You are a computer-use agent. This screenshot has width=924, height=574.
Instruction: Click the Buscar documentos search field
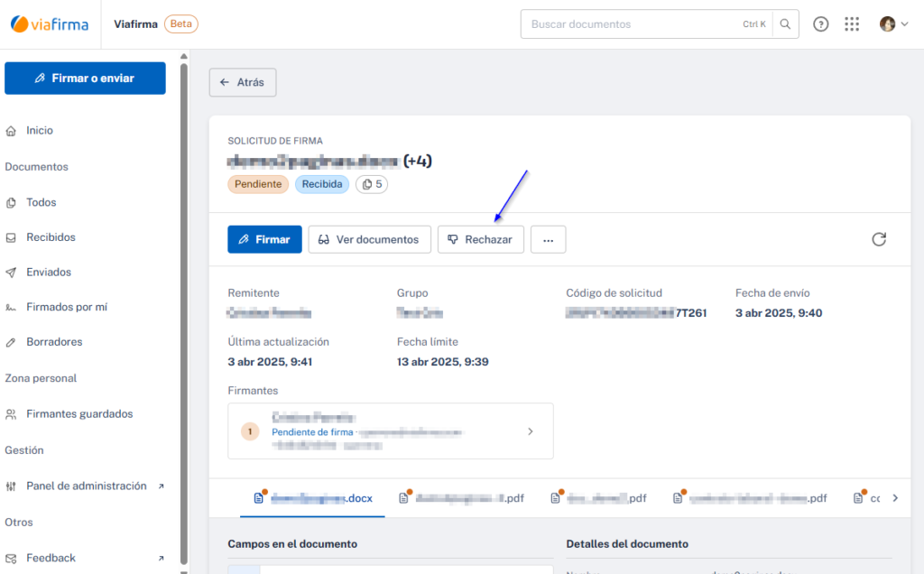(646, 24)
